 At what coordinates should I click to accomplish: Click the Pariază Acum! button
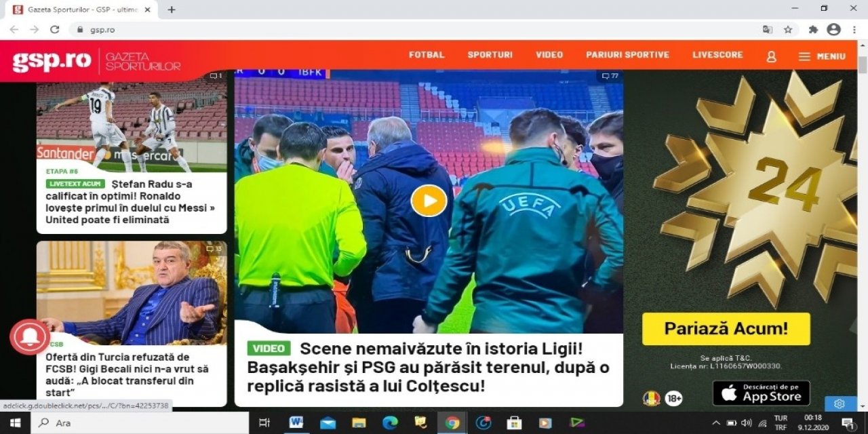(x=726, y=329)
